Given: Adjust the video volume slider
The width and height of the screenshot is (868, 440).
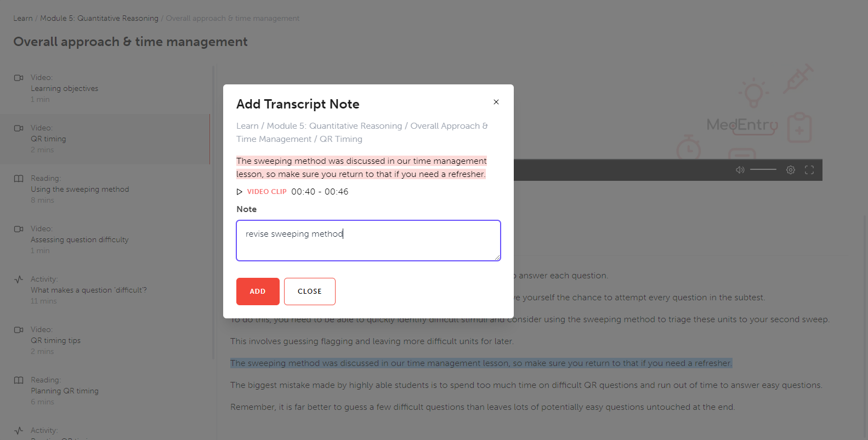Looking at the screenshot, I should [763, 170].
